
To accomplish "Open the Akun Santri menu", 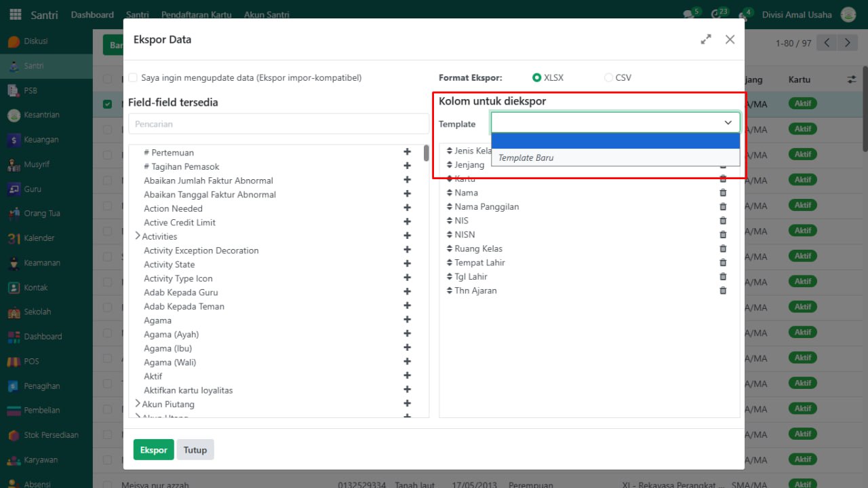I will pos(266,15).
